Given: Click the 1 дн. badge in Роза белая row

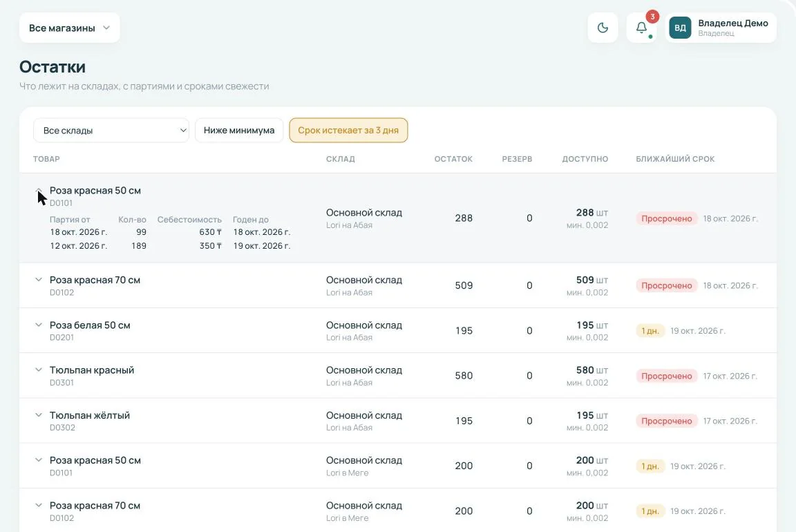Looking at the screenshot, I should pyautogui.click(x=650, y=331).
